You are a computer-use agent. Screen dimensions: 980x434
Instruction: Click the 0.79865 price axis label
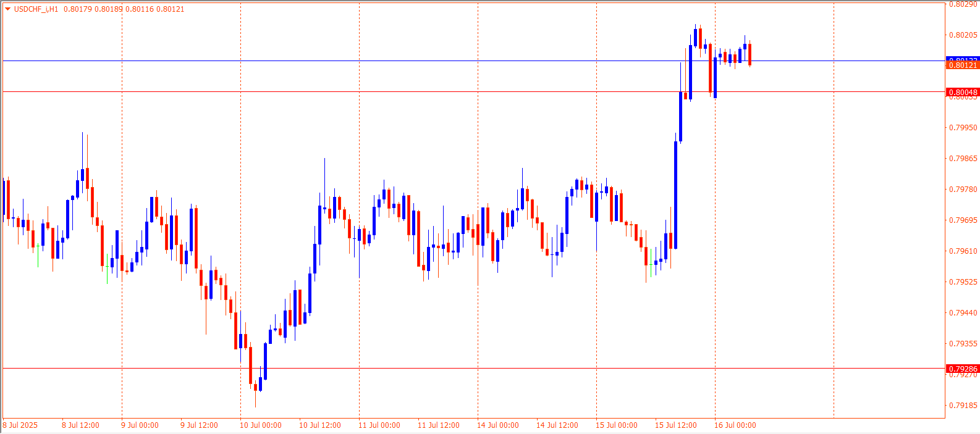(963, 159)
